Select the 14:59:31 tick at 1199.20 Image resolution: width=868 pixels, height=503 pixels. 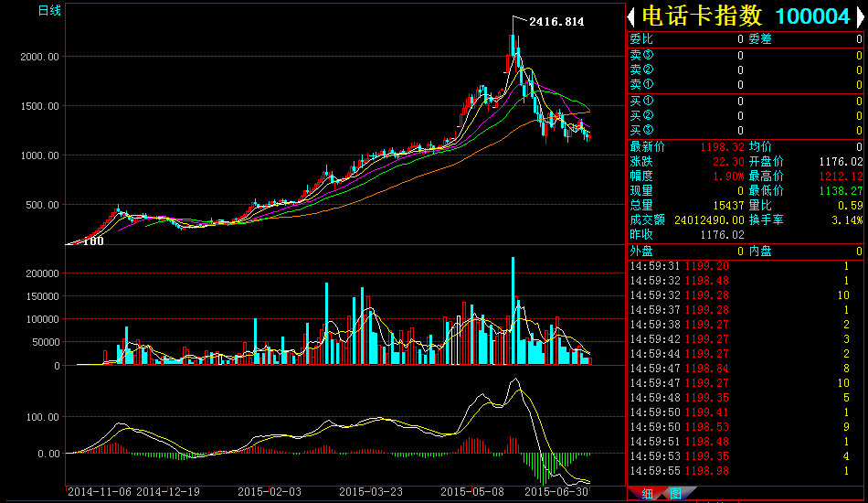[x=746, y=266]
